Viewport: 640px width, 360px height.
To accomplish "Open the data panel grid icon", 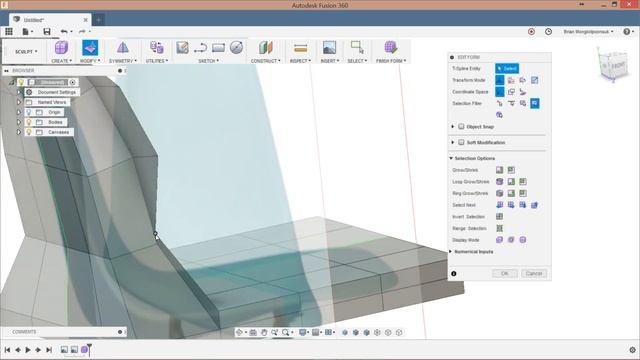I will tap(9, 31).
